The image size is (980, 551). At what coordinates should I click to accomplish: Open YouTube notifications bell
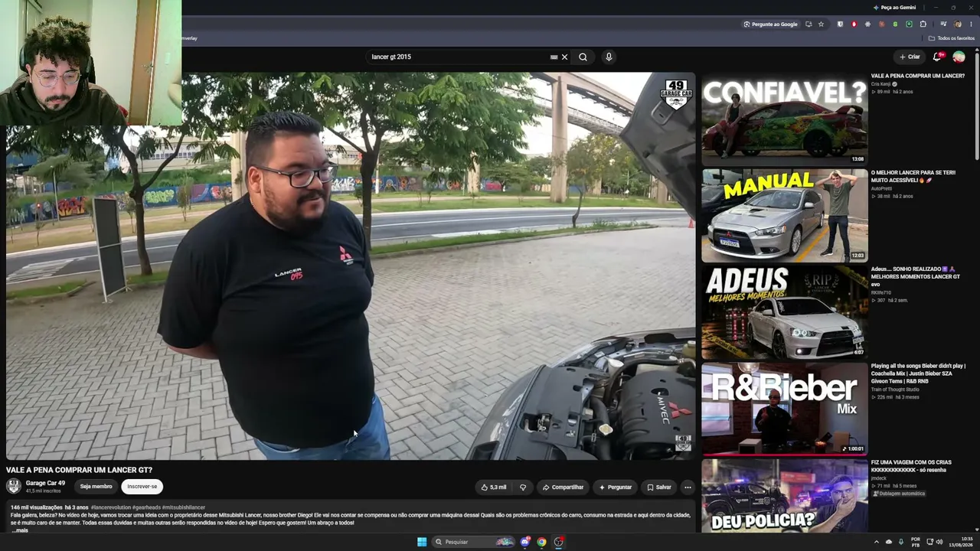(938, 57)
